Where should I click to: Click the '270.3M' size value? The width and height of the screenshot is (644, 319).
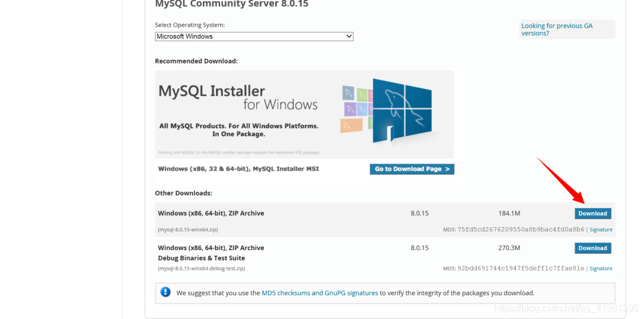tap(509, 248)
